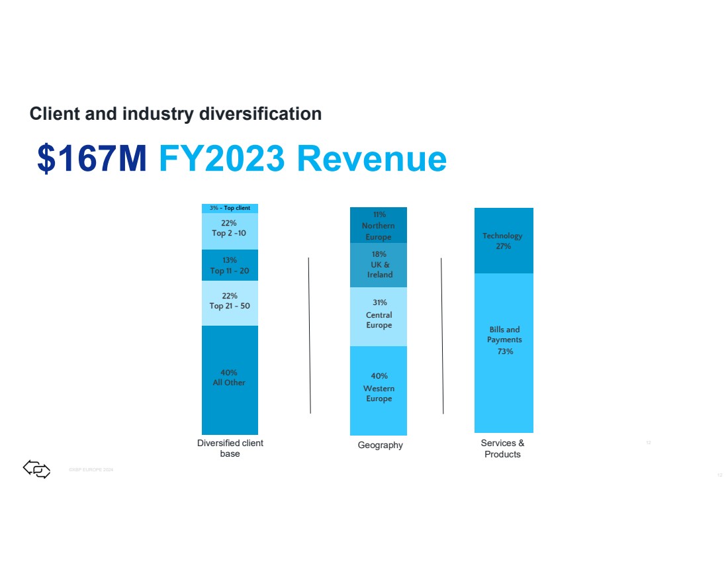Click the "13% Top 11 - 20" segment
Screen dimensions: 728x562
point(230,265)
